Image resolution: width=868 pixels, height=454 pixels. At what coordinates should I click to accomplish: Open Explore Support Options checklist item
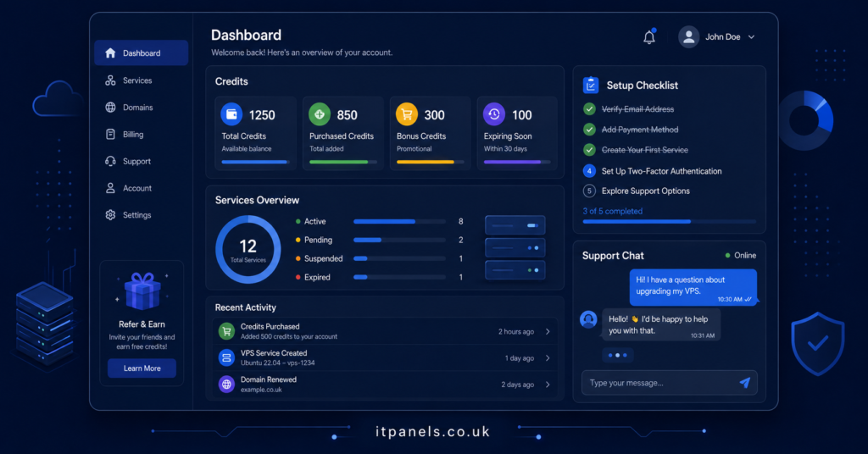[x=645, y=191]
